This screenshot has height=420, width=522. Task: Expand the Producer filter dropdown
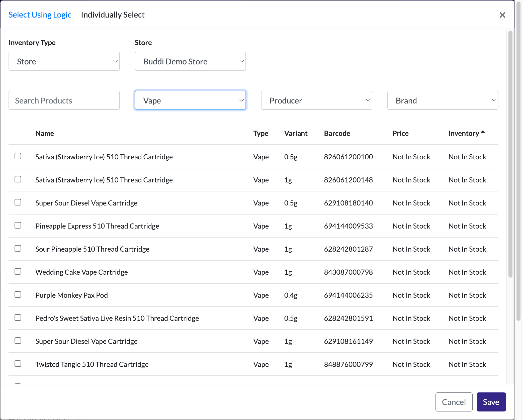pos(316,100)
